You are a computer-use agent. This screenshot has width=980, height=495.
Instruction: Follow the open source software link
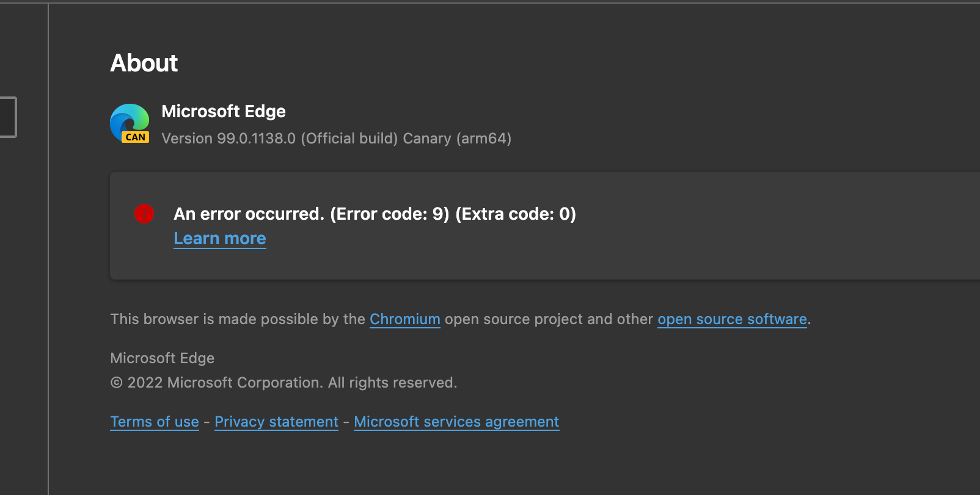732,319
